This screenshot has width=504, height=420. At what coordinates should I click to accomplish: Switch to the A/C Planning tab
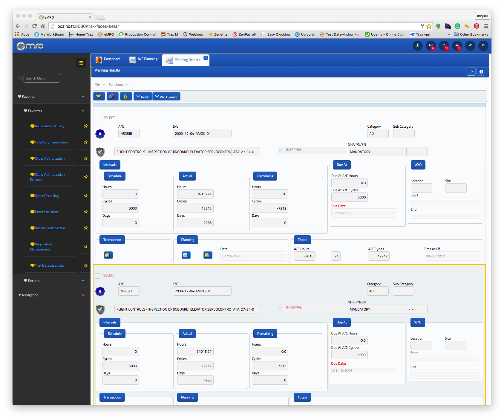144,59
